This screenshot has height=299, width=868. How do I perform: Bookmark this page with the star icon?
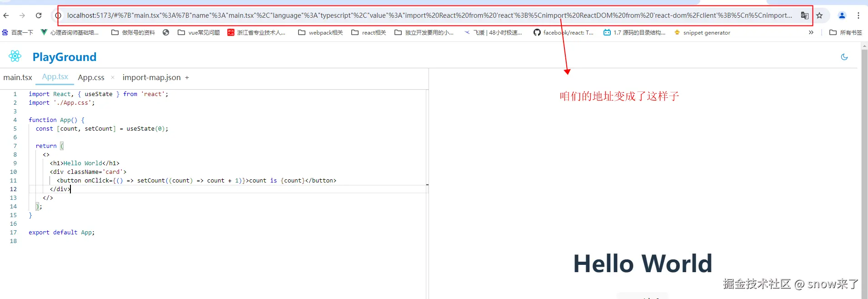tap(819, 15)
